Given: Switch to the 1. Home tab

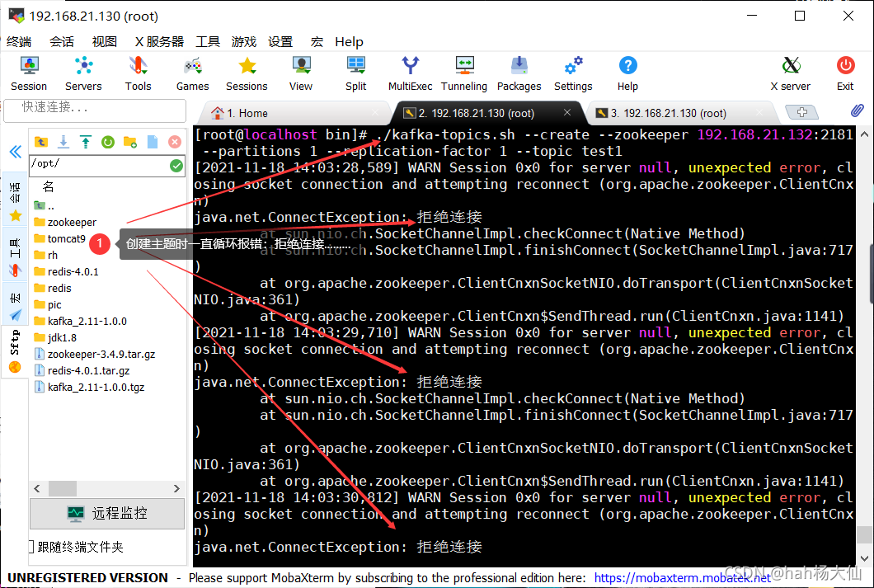Looking at the screenshot, I should [x=295, y=113].
